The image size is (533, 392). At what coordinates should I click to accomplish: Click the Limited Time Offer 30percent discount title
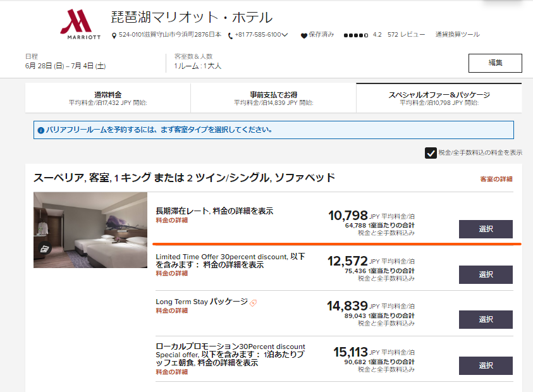click(231, 260)
